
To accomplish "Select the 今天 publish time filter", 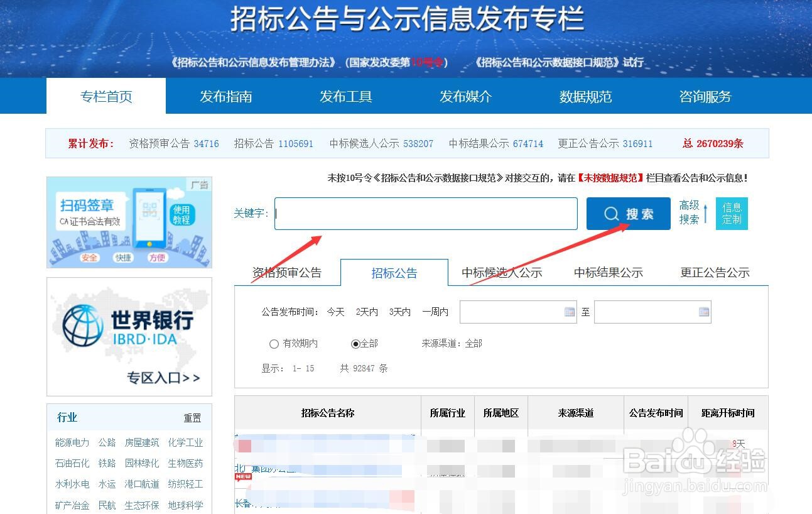I will (335, 312).
